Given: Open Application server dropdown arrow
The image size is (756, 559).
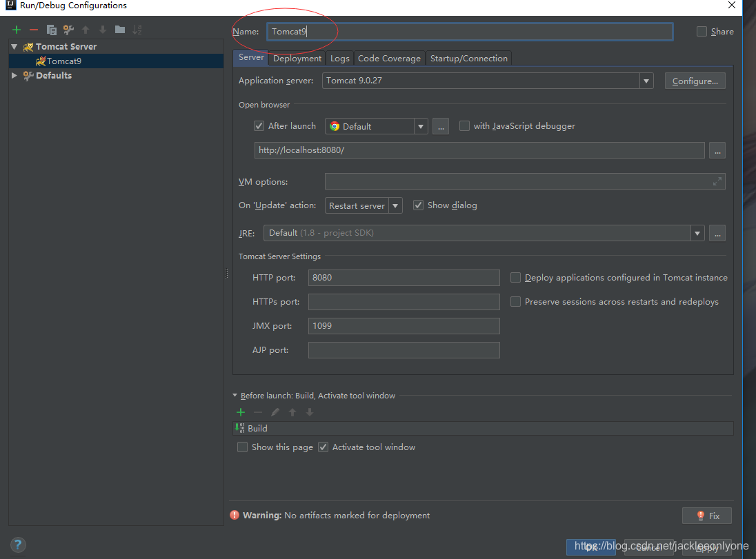Looking at the screenshot, I should (x=646, y=81).
